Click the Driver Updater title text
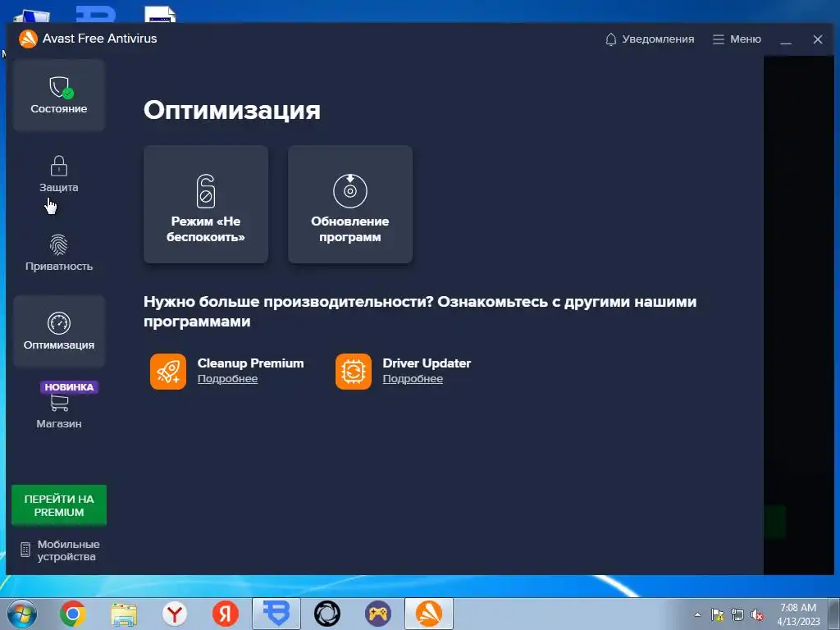Viewport: 840px width, 630px height. [x=427, y=363]
